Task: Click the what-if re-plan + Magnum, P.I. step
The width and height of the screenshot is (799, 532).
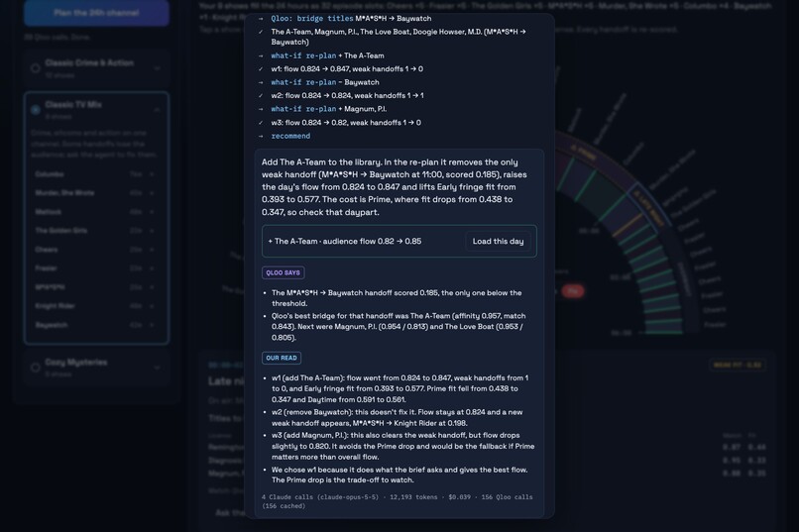Action: [329, 108]
